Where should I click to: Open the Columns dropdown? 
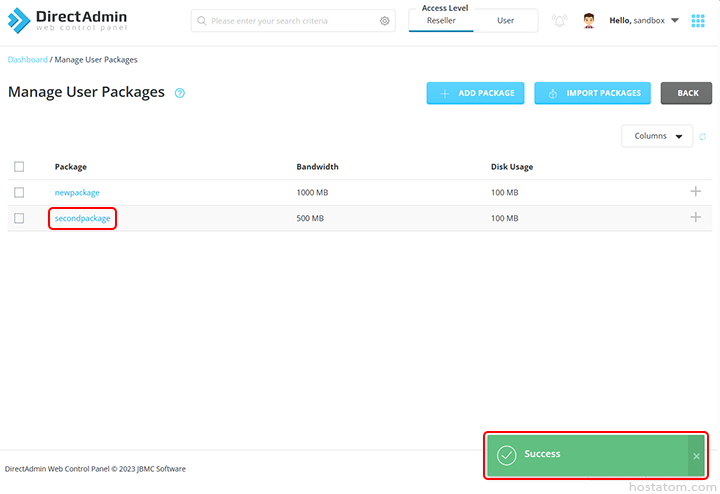pyautogui.click(x=657, y=137)
